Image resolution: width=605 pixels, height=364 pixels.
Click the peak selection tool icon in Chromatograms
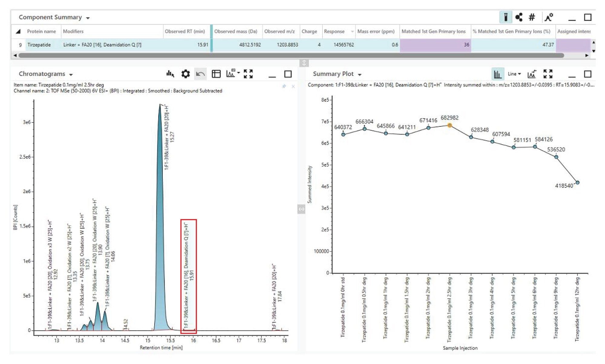(x=170, y=74)
